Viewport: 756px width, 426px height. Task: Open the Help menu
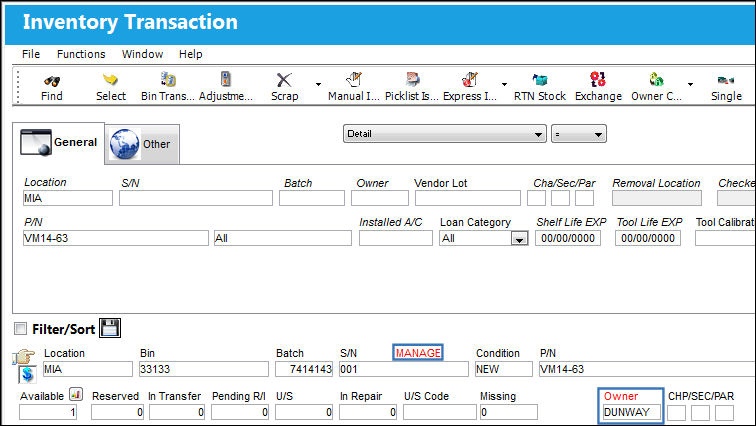point(190,54)
